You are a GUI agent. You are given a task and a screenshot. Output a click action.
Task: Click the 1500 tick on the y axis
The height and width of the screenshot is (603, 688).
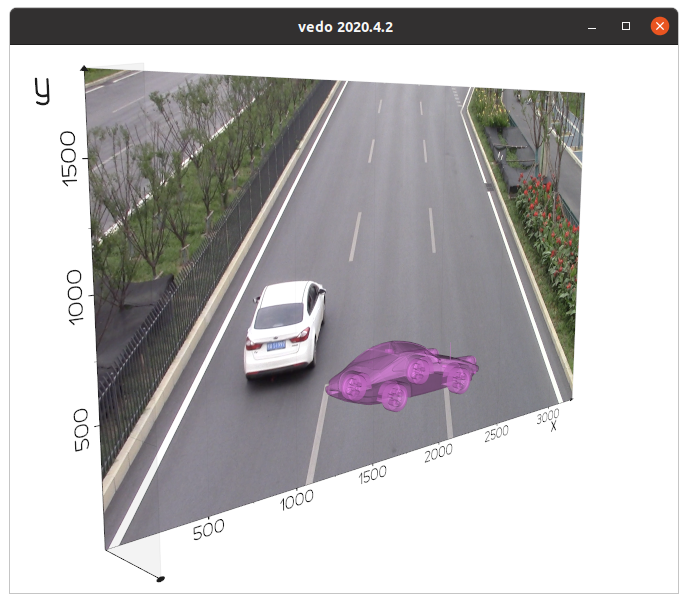[x=69, y=158]
